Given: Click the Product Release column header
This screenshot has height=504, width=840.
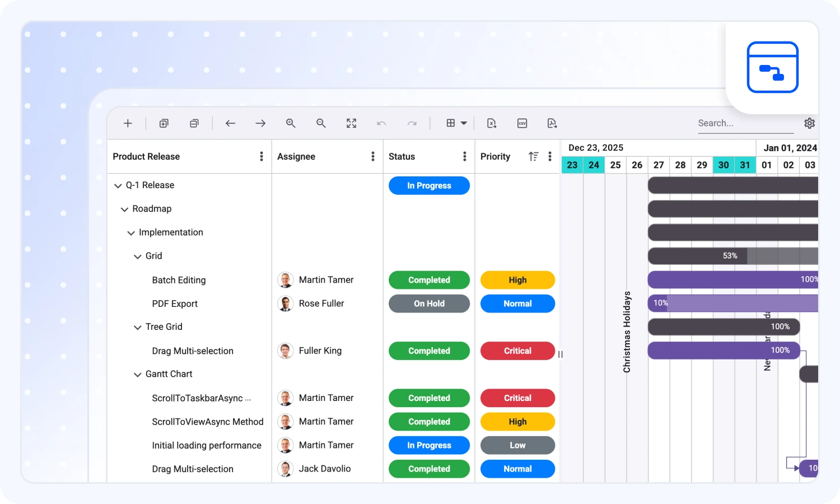Looking at the screenshot, I should click(189, 156).
